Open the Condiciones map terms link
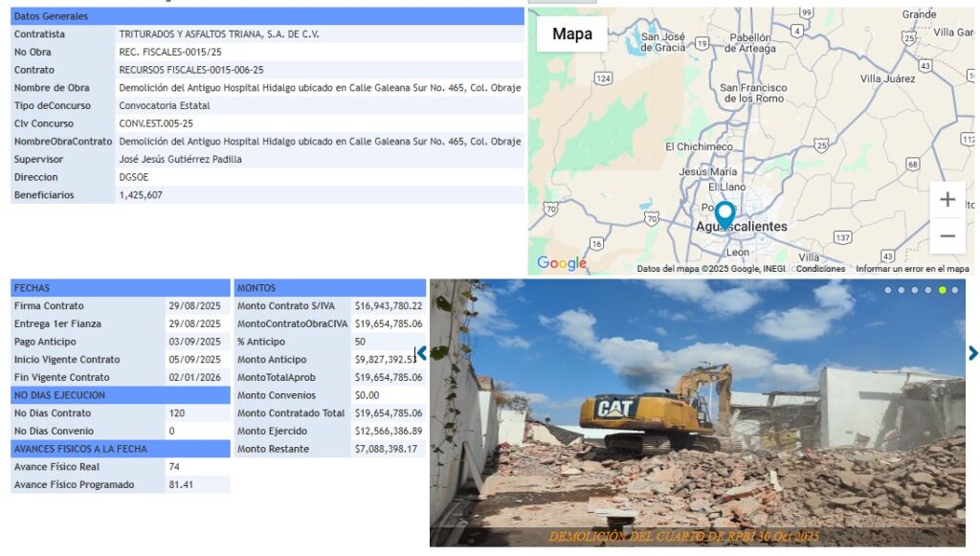The height and width of the screenshot is (556, 980). pos(820,269)
